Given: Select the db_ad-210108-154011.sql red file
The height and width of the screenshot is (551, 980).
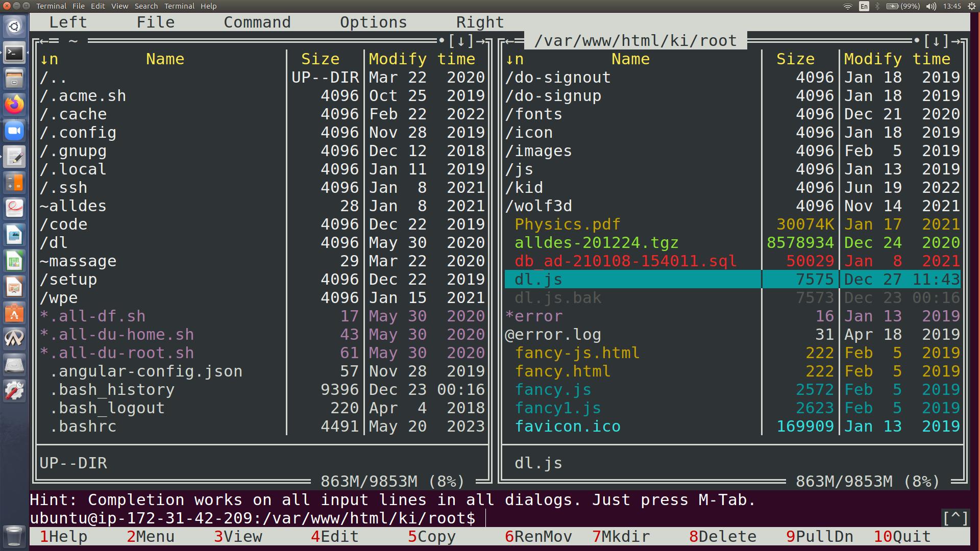Looking at the screenshot, I should (625, 261).
